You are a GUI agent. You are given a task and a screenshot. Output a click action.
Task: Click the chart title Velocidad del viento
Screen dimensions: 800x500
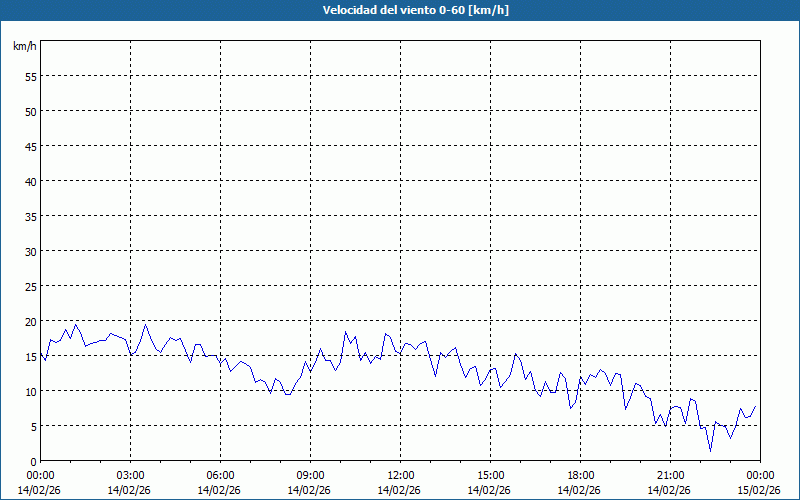coord(400,11)
